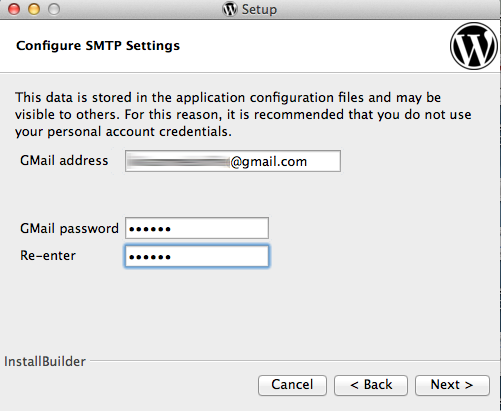The image size is (501, 411).
Task: Click the Re-enter label
Action: tap(48, 256)
